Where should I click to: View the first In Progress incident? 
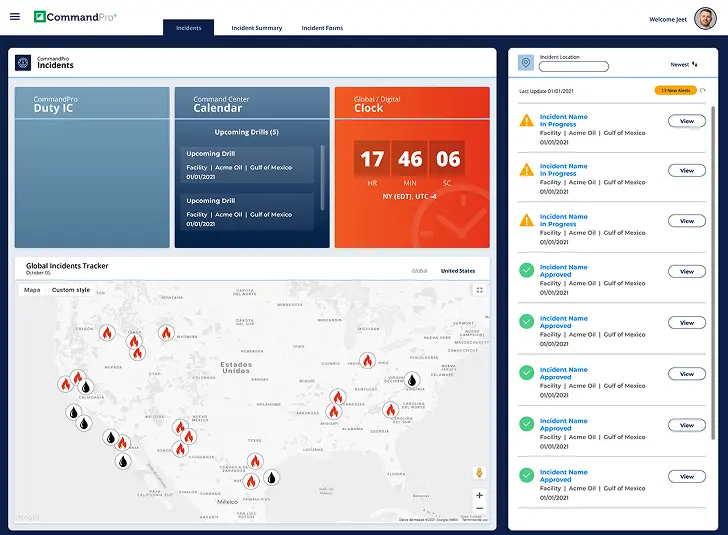[686, 120]
